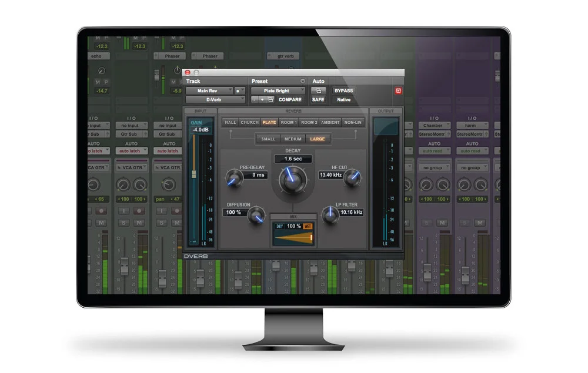Select the LARGE reverb size
Image resolution: width=588 pixels, height=373 pixels.
318,139
